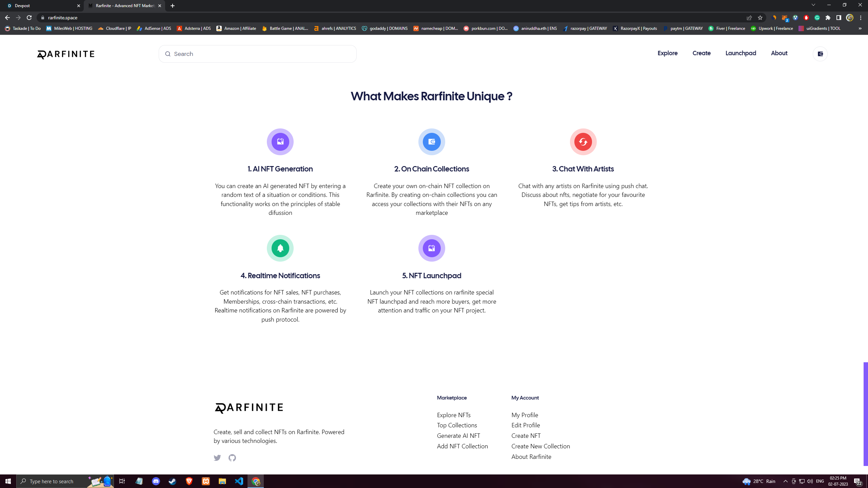868x488 pixels.
Task: Click the On Chain Collections wallet icon
Action: coord(431,142)
